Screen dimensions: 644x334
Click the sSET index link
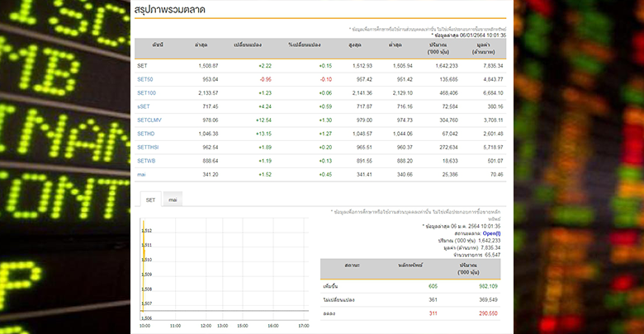[144, 106]
